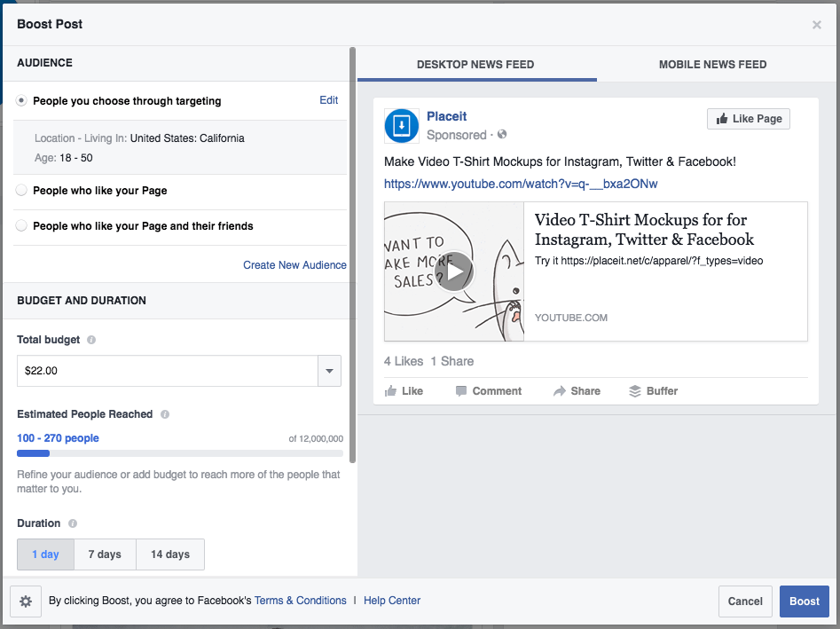Choose the 7 days duration
Image resolution: width=840 pixels, height=629 pixels.
pos(105,554)
